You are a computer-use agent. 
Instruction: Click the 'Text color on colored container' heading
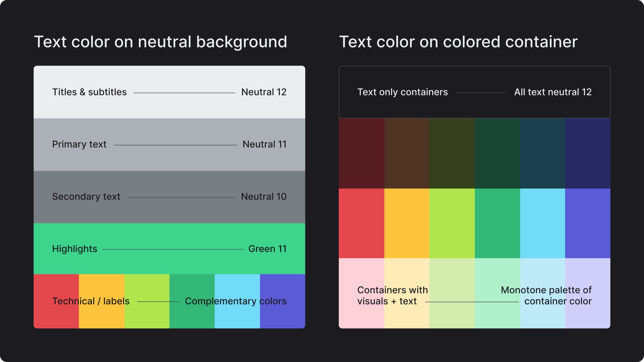(458, 42)
